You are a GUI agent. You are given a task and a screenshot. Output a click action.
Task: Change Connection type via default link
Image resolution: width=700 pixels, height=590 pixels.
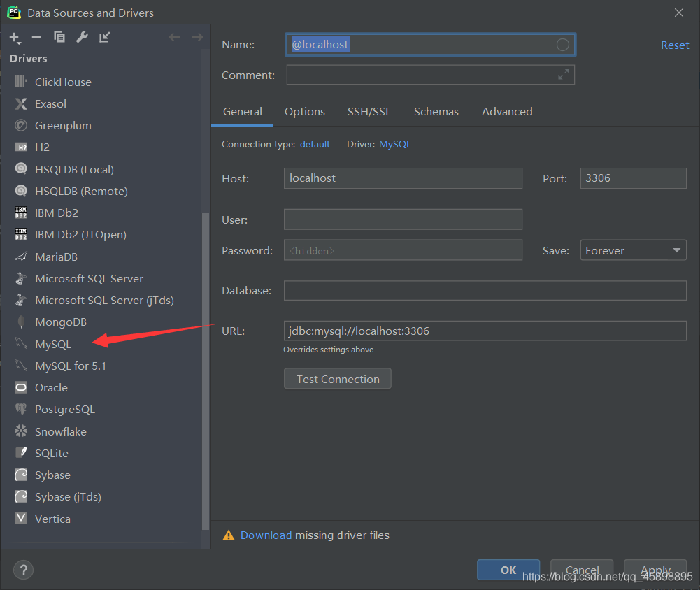[315, 144]
